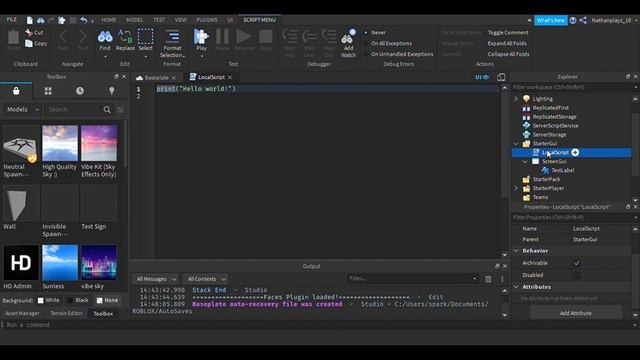Screen dimensions: 640x360
Task: Select the TextLabel item in Explorer
Action: 562,171
